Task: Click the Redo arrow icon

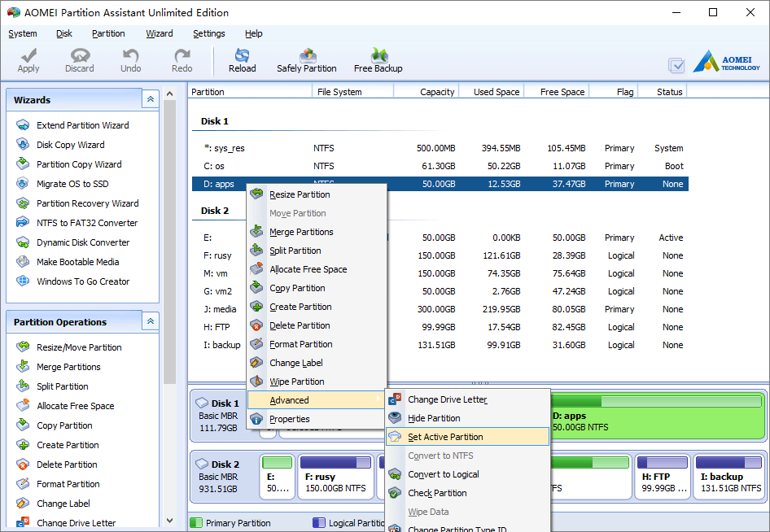Action: point(182,55)
